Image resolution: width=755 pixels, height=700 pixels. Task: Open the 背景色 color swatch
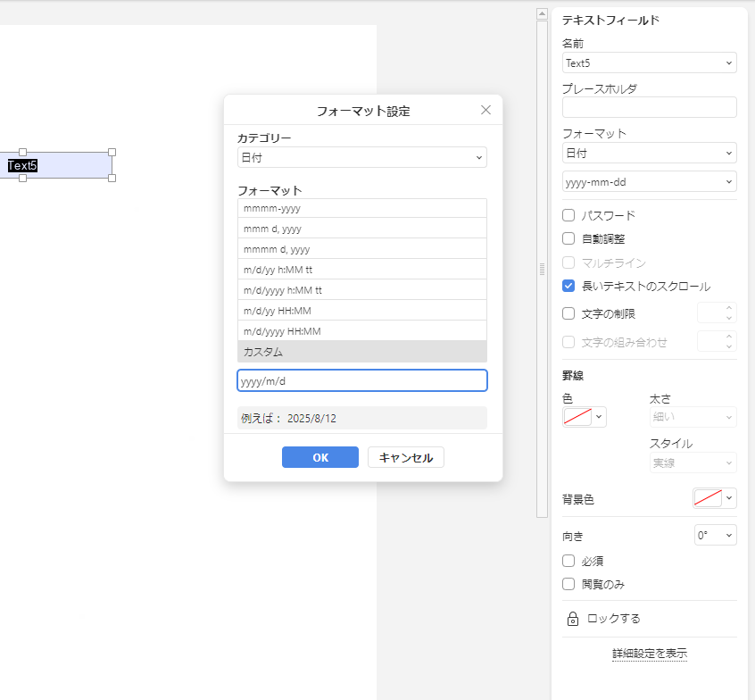708,498
